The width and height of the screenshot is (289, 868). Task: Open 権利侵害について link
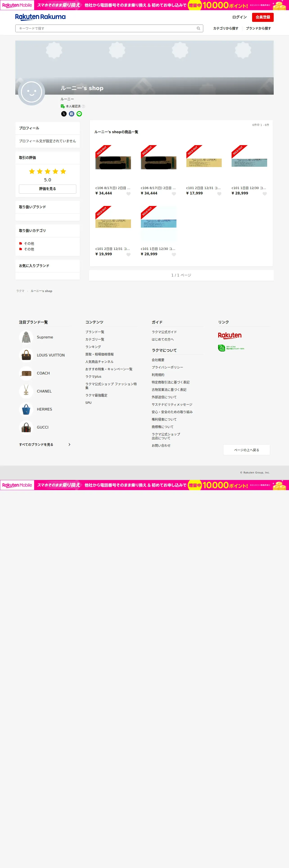[x=164, y=420]
